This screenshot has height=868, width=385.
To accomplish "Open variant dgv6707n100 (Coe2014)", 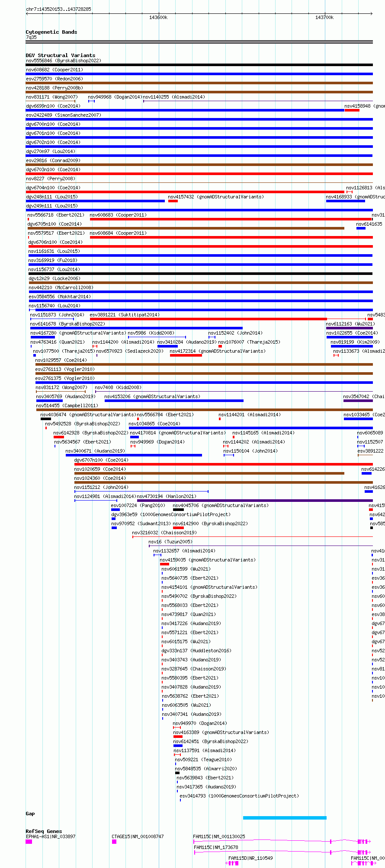I will pos(224,464).
